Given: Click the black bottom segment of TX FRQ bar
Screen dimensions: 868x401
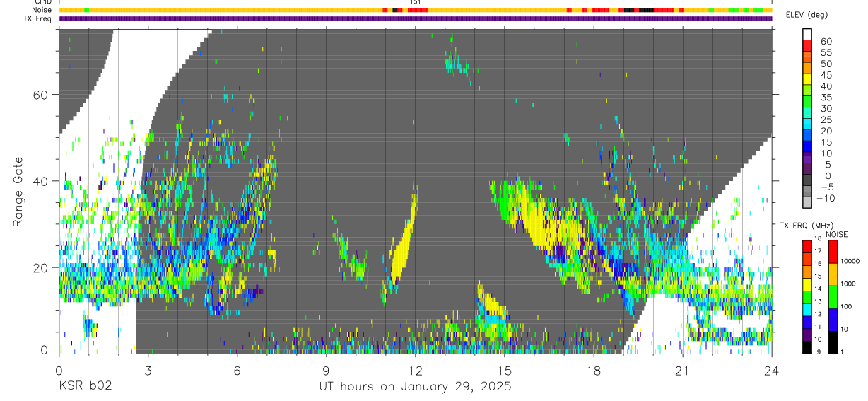Looking at the screenshot, I should 807,347.
